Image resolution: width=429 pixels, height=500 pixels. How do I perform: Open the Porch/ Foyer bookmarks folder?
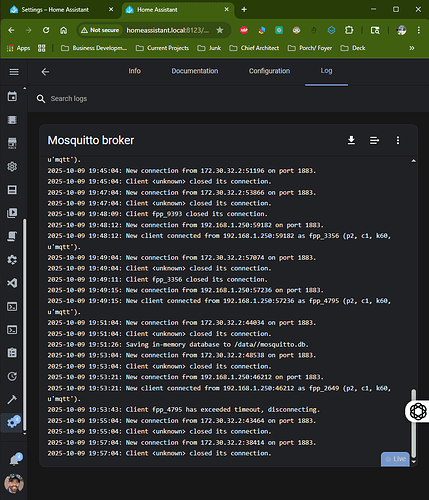tap(310, 48)
